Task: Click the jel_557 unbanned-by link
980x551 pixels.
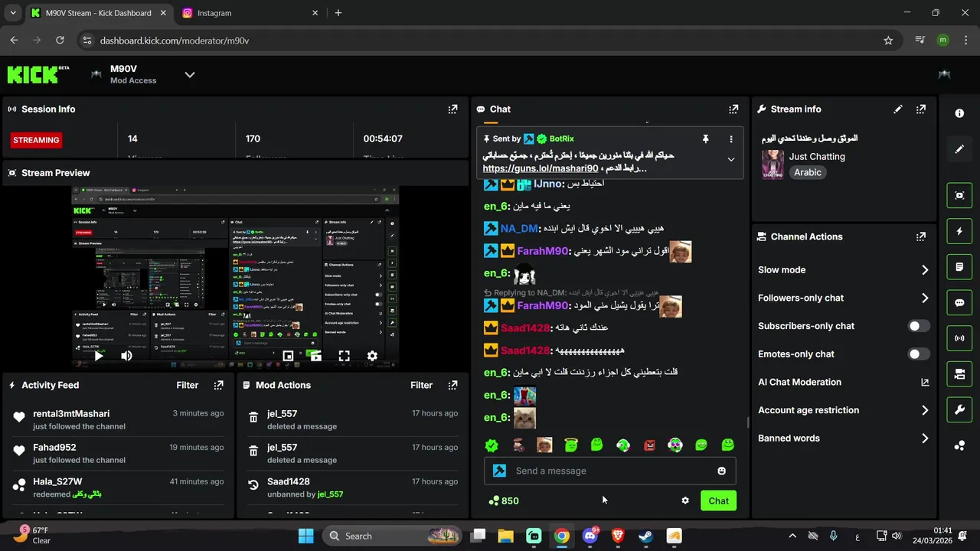Action: (x=330, y=494)
